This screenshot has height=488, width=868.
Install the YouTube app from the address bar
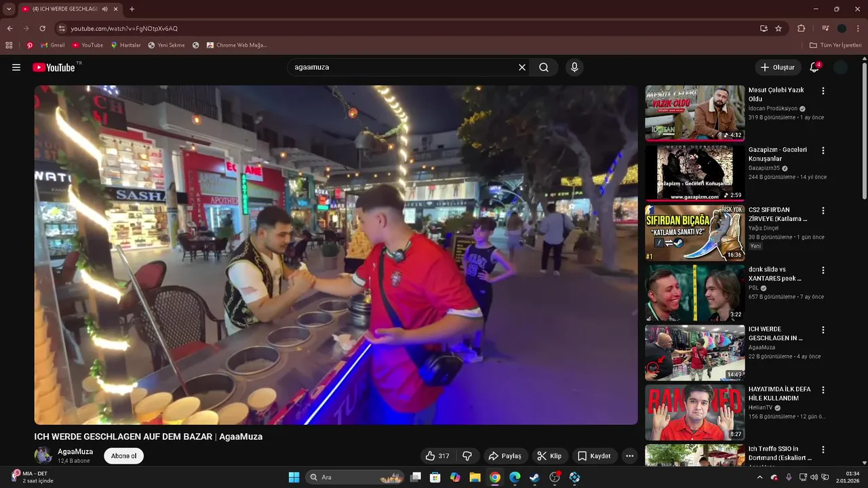click(764, 28)
